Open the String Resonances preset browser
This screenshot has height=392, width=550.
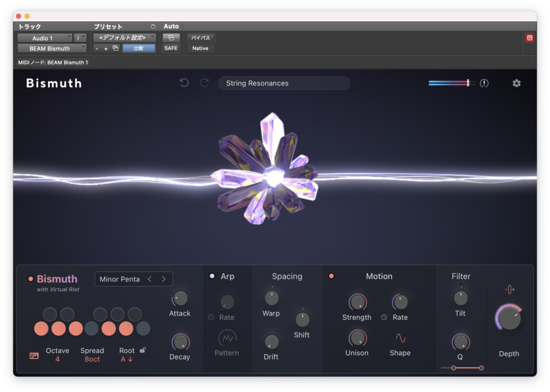tap(284, 83)
